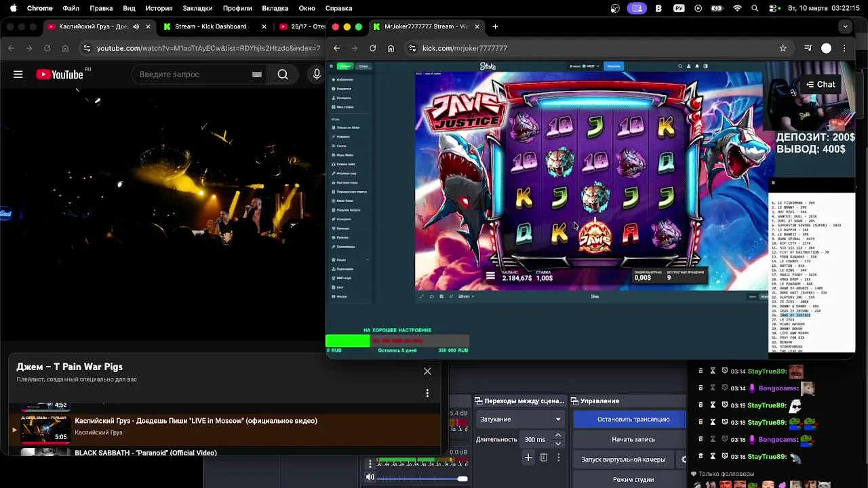Open playlist panel three-dot options

pyautogui.click(x=427, y=393)
